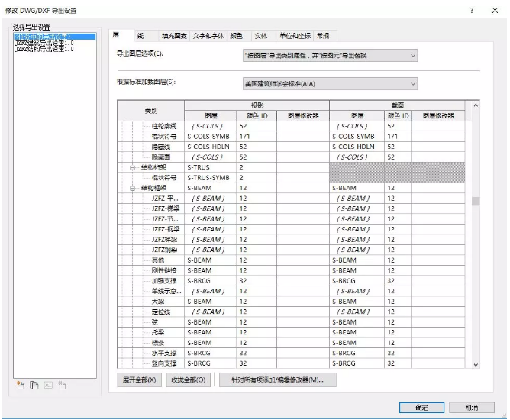
Task: Collapse the 结构框架 tree node
Action: coord(132,188)
